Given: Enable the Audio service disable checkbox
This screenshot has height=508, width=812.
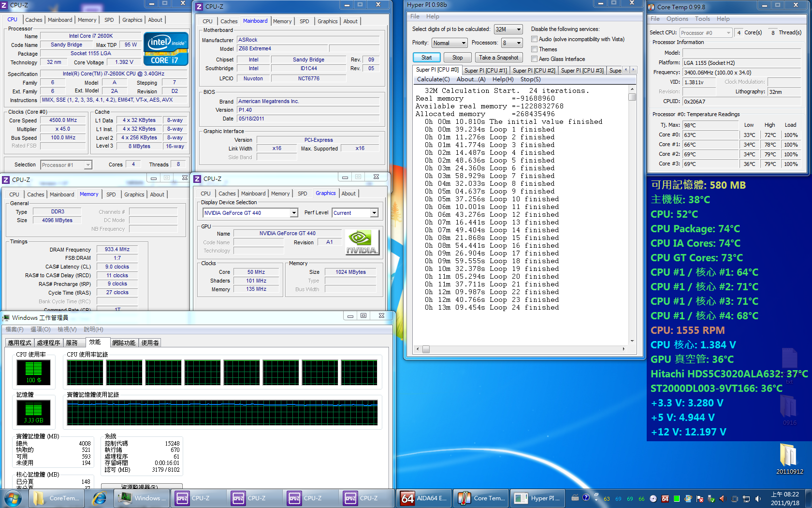Looking at the screenshot, I should click(535, 39).
